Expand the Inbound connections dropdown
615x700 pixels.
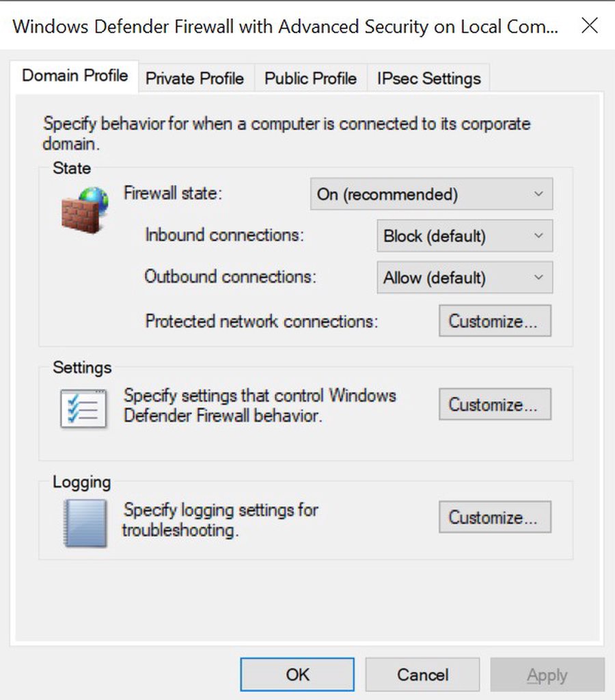[465, 236]
